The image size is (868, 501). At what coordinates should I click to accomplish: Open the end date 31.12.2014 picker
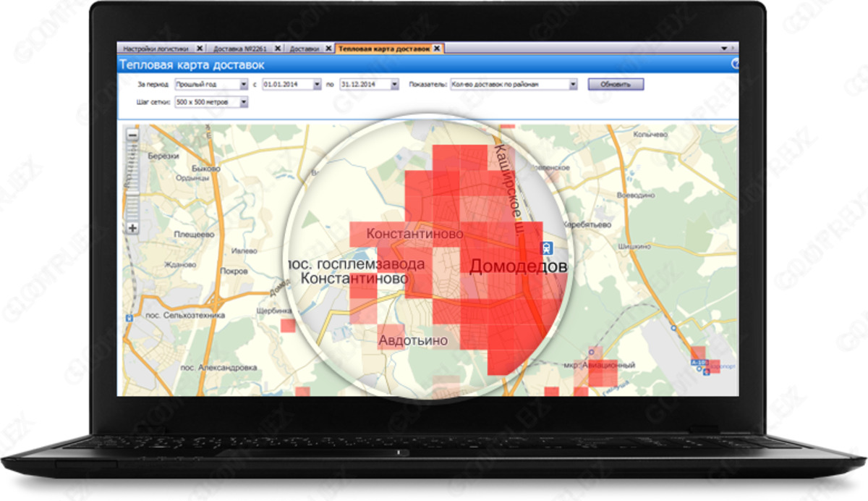point(394,85)
